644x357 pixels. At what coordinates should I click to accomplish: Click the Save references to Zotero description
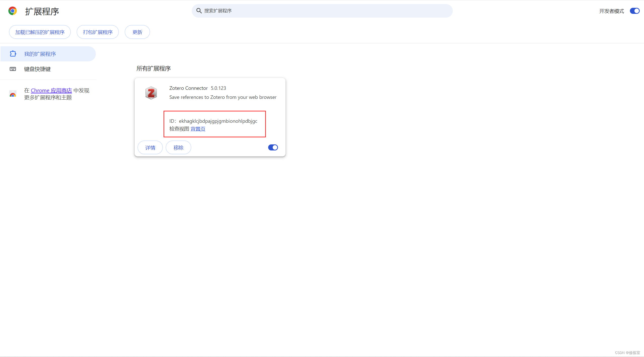pyautogui.click(x=223, y=97)
